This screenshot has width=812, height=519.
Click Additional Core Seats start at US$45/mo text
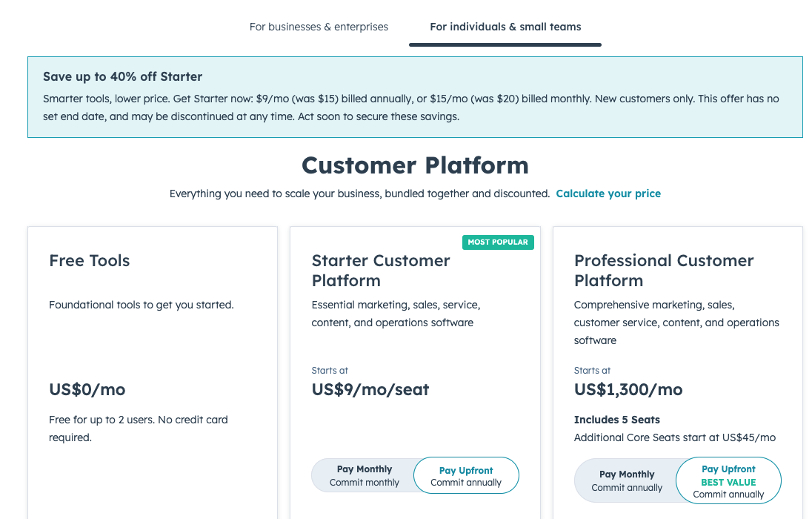(675, 437)
